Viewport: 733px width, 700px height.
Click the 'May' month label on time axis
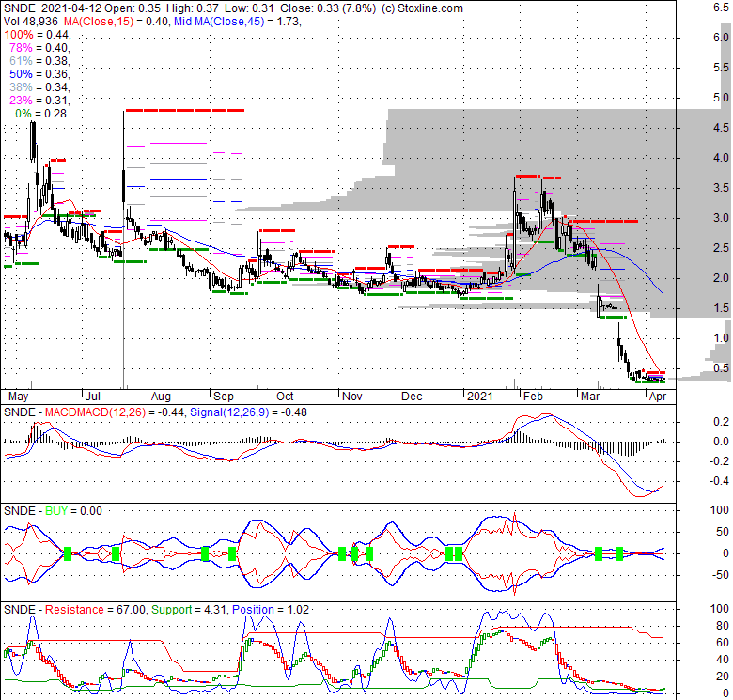18,397
